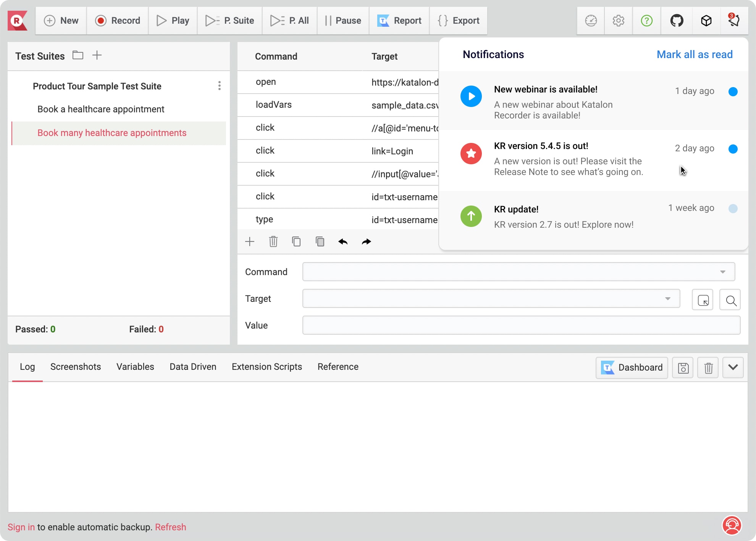Image resolution: width=756 pixels, height=541 pixels.
Task: Open test suite folder icon
Action: coord(78,55)
